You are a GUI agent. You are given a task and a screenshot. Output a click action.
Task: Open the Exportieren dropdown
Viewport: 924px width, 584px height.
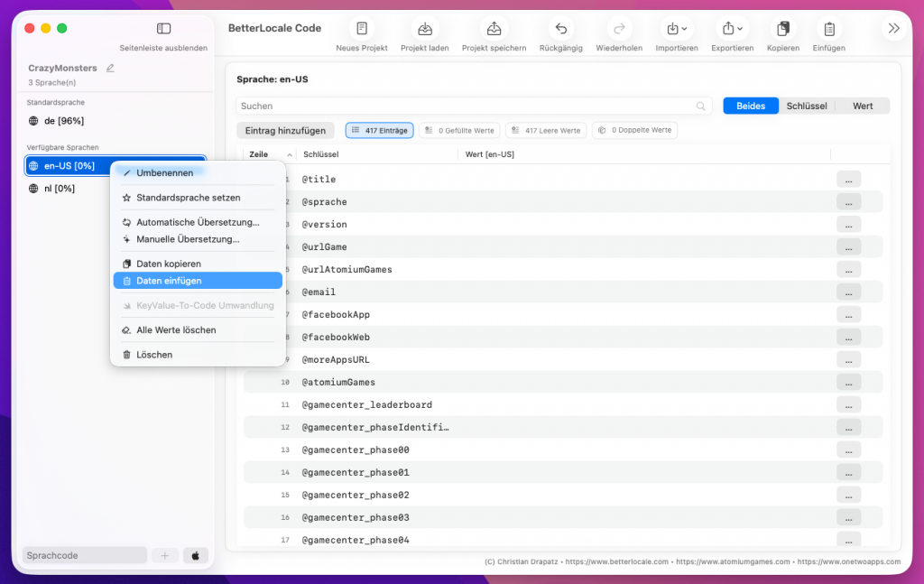[732, 29]
